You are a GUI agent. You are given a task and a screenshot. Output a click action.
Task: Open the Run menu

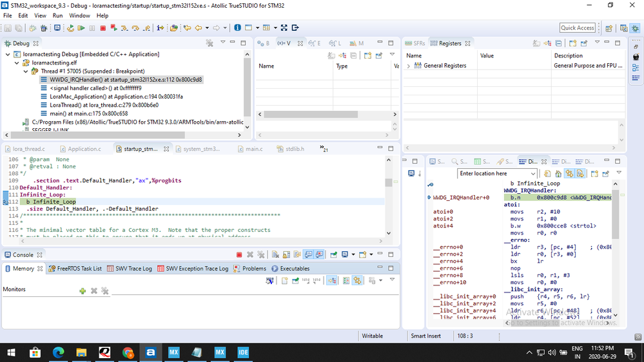57,15
